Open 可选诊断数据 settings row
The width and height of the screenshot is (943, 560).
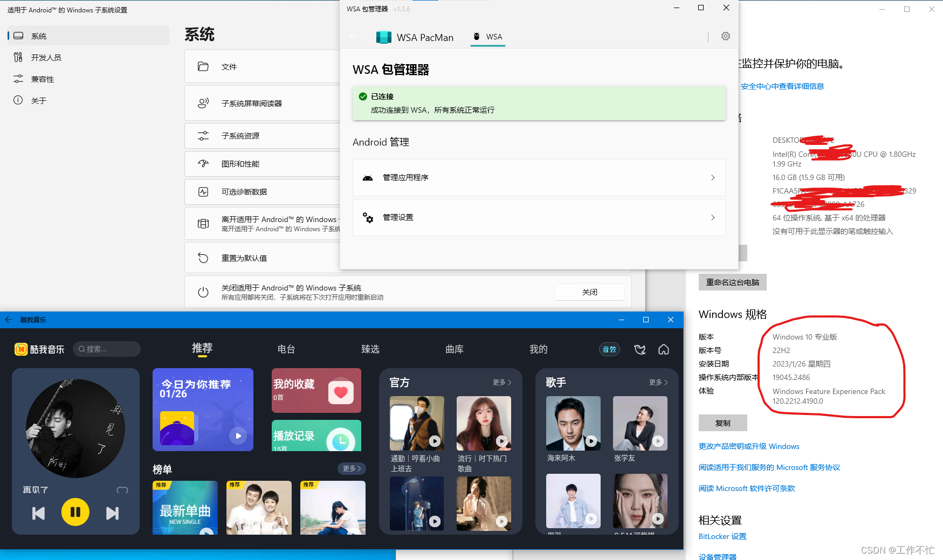(x=263, y=191)
